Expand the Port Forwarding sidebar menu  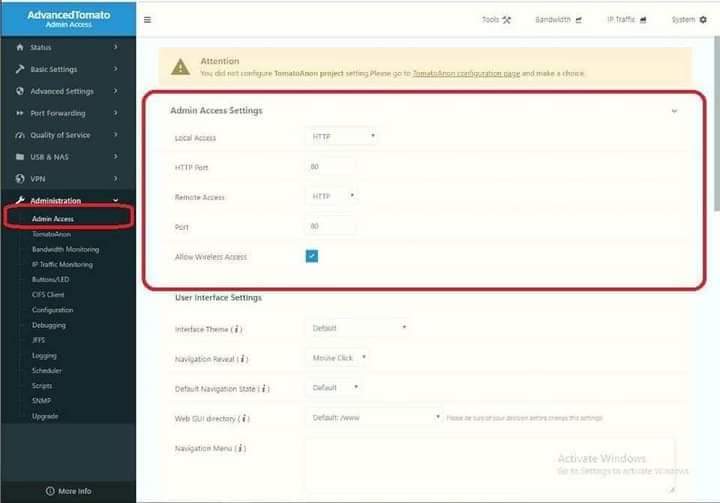[x=66, y=113]
